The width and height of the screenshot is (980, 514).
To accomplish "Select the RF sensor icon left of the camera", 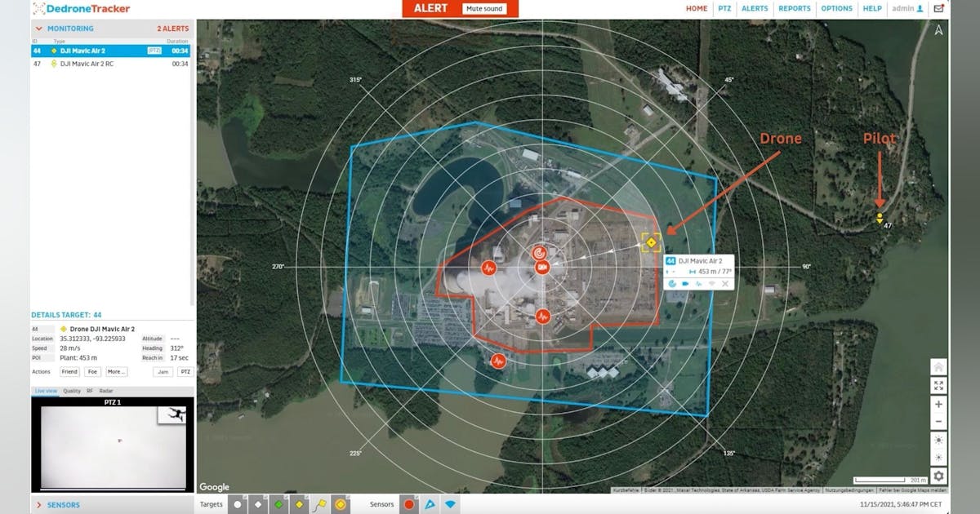I will [489, 268].
